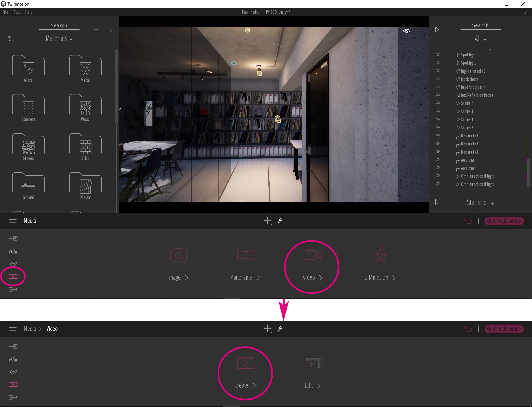Hide Bradford pear 2 with its eye icon

click(x=438, y=87)
